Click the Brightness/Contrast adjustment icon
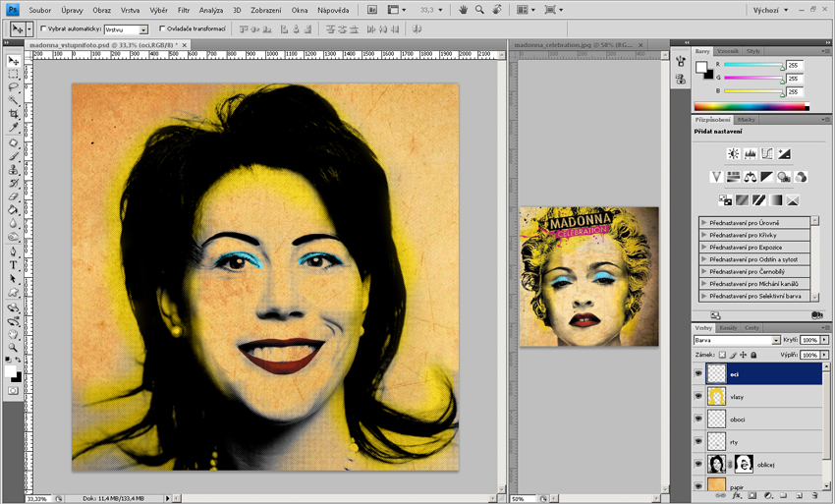 click(733, 154)
